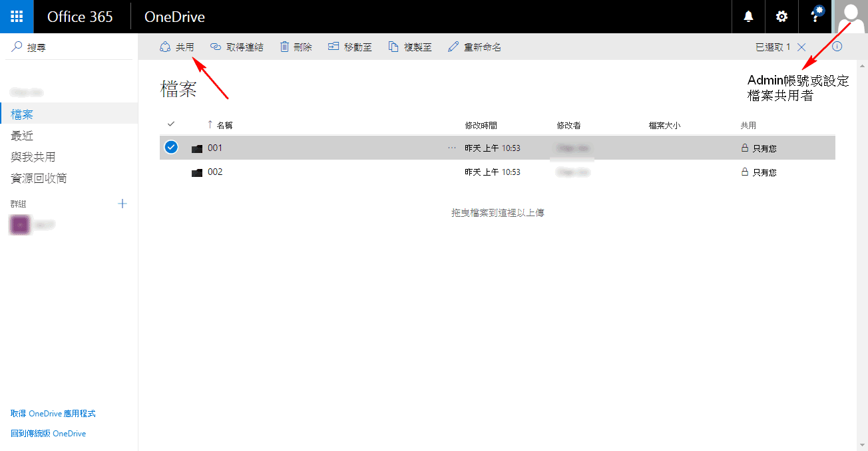The height and width of the screenshot is (451, 868).
Task: Click the OneDrive header title
Action: [x=174, y=17]
